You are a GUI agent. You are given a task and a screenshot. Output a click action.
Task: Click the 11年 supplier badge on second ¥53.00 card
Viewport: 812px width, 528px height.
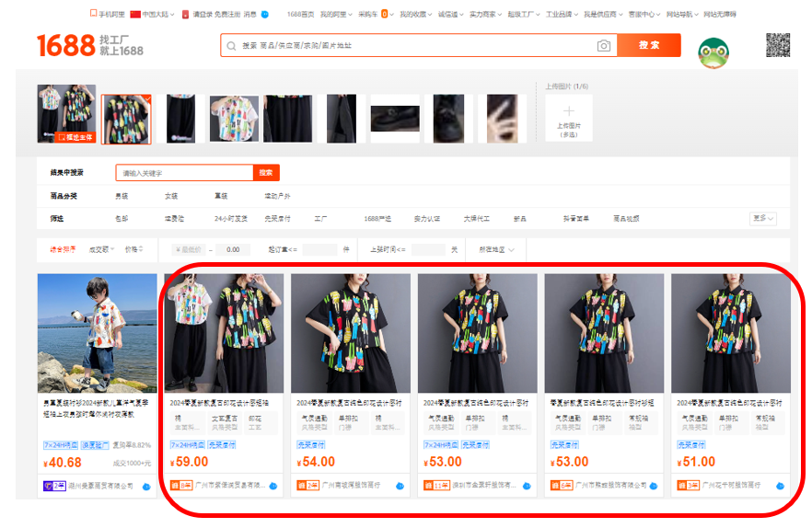pyautogui.click(x=436, y=486)
